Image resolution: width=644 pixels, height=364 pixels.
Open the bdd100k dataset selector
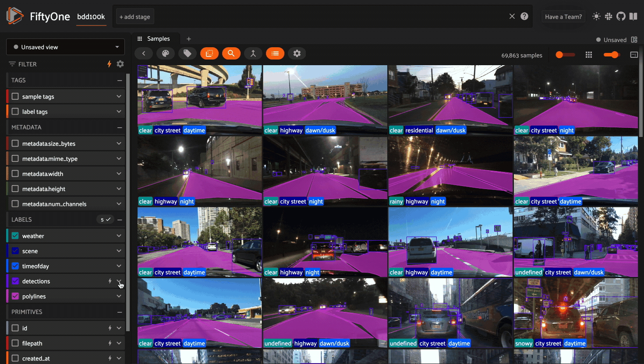[91, 17]
